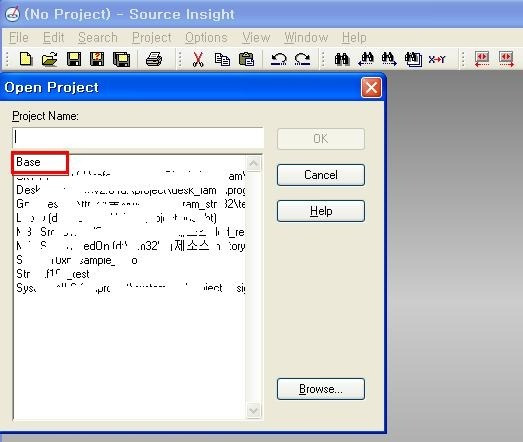Click the OK button in Open Project
Screen dimensions: 523x442
(321, 139)
